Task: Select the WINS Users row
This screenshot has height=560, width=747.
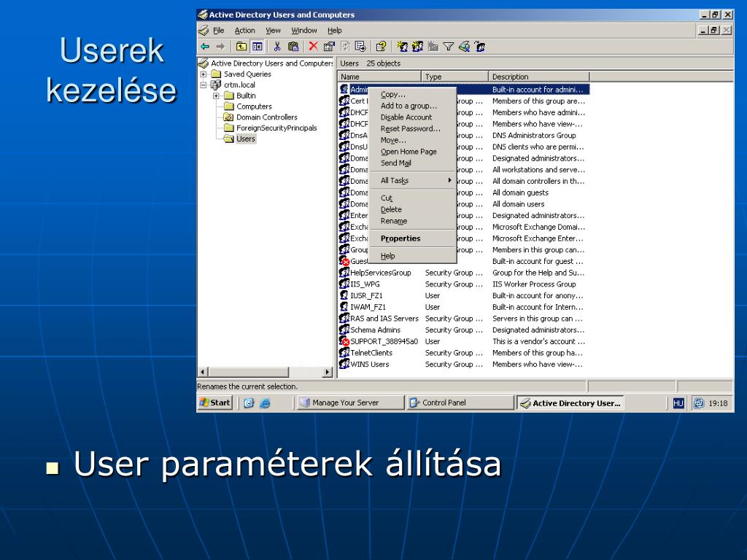Action: (463, 365)
